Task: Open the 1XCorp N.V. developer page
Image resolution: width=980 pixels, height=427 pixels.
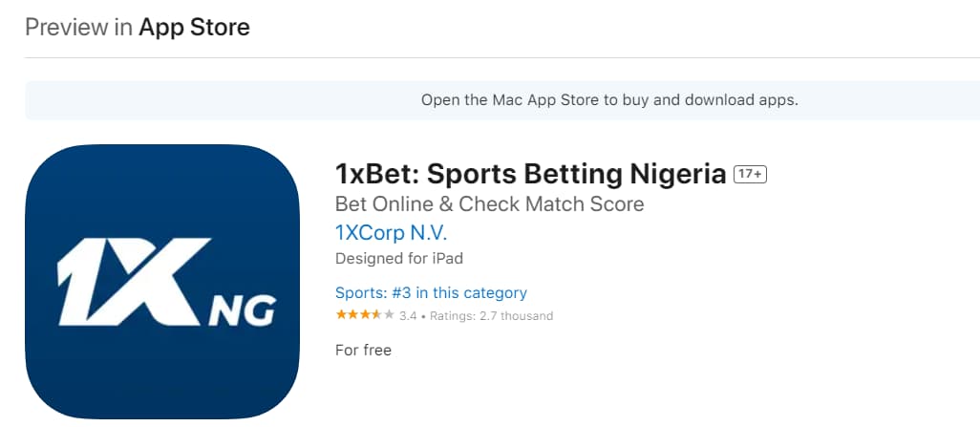Action: 391,232
